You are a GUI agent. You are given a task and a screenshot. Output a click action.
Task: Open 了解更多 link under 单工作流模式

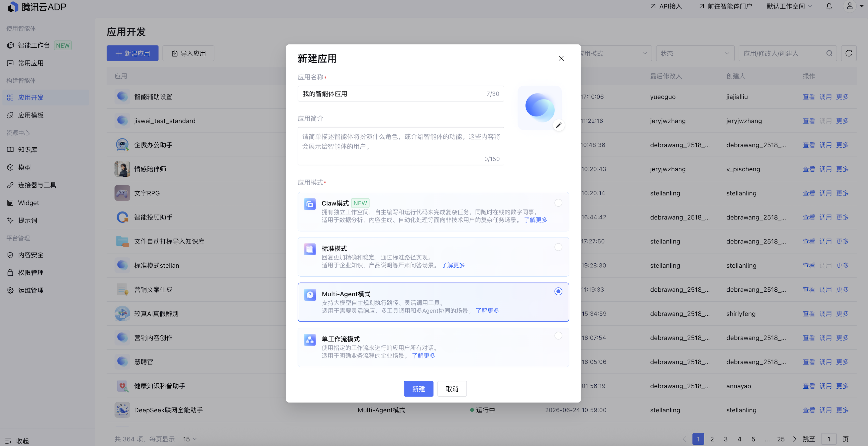[424, 356]
